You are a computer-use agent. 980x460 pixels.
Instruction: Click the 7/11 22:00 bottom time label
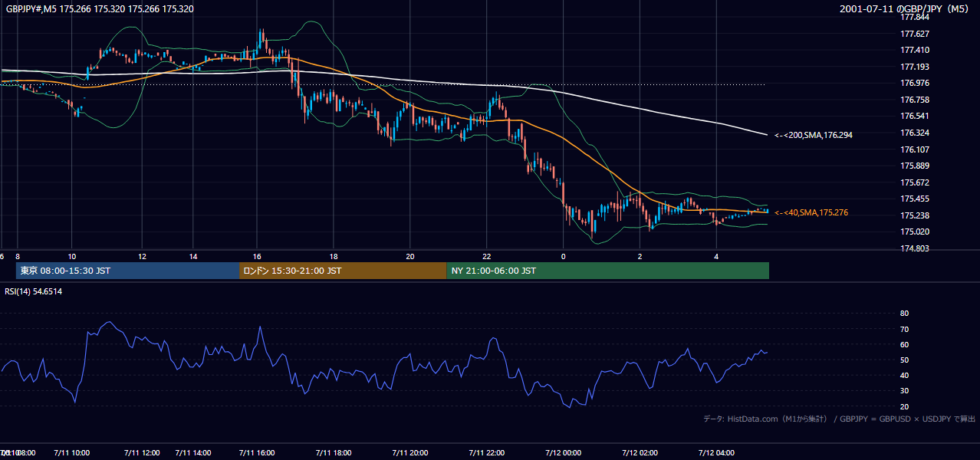point(486,453)
